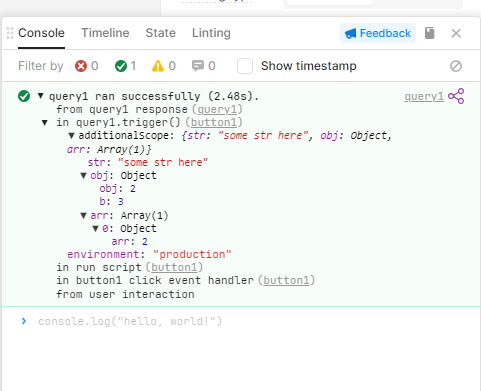This screenshot has height=391, width=481.
Task: Open button1 link in click event handler line
Action: [x=287, y=280]
